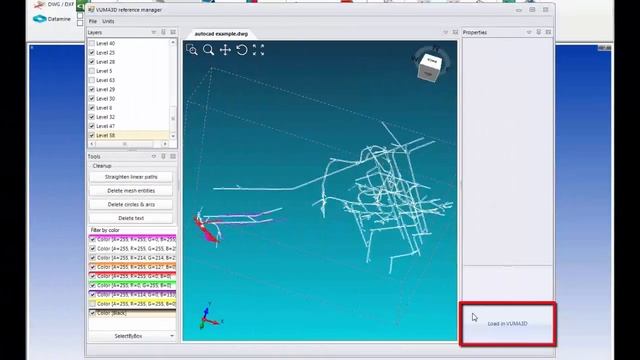Fit drawing to view extents icon
This screenshot has height=360, width=640.
(x=258, y=50)
